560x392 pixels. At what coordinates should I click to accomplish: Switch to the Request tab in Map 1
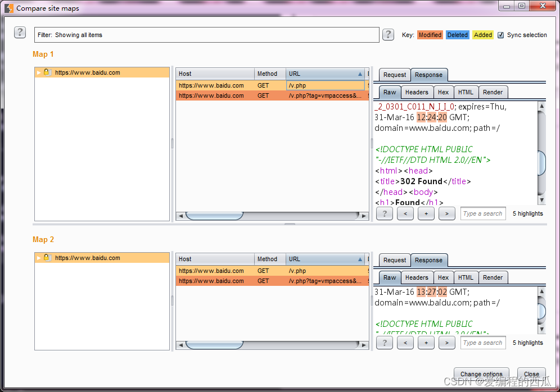click(x=395, y=75)
